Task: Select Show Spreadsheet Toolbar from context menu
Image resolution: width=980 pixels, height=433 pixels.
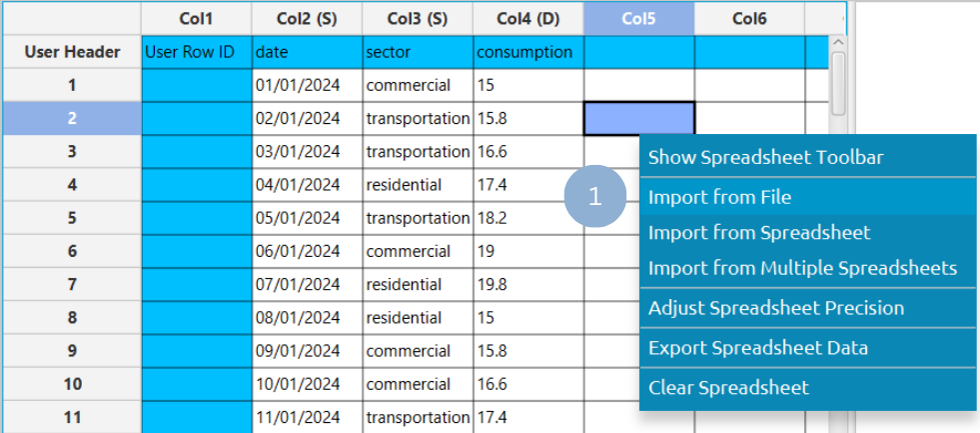Action: coord(765,157)
